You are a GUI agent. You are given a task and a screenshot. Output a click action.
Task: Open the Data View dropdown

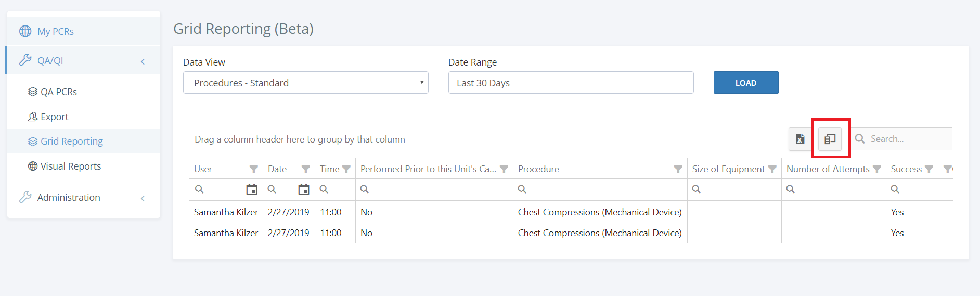tap(305, 83)
